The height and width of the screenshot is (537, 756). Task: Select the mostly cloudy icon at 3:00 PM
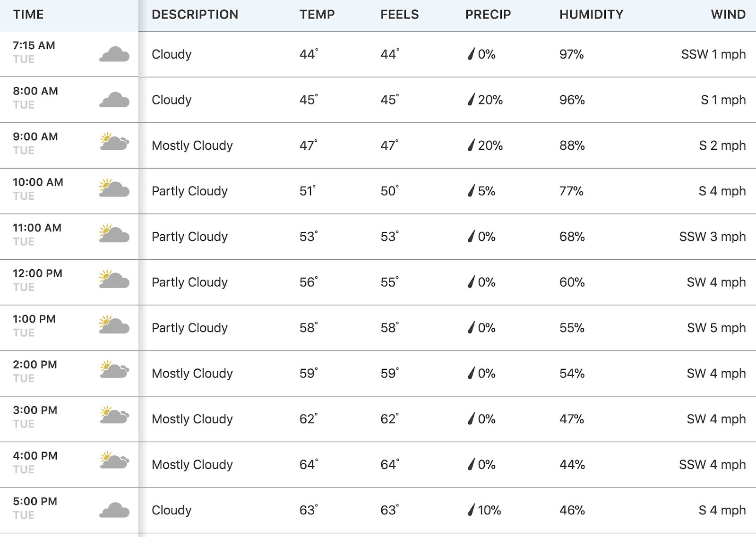(114, 415)
